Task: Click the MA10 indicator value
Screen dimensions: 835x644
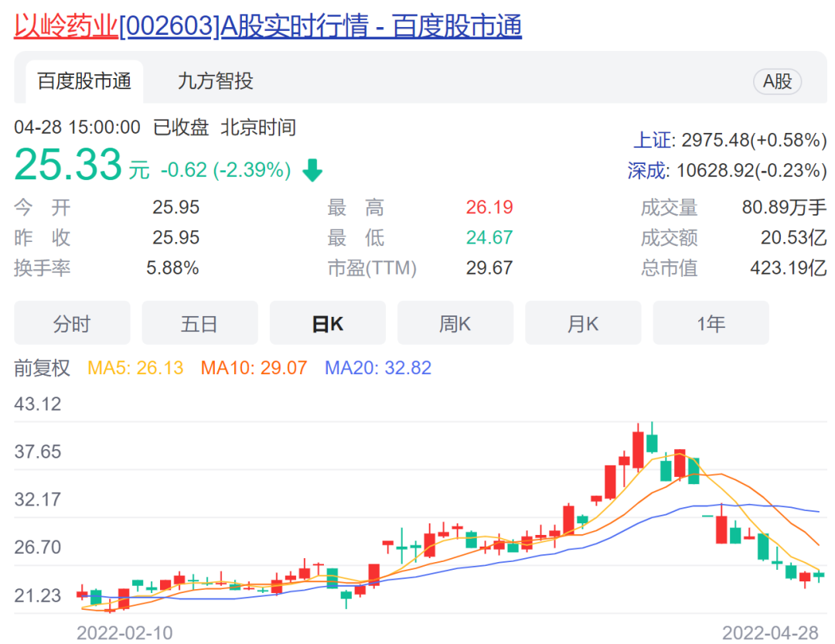Action: point(254,368)
